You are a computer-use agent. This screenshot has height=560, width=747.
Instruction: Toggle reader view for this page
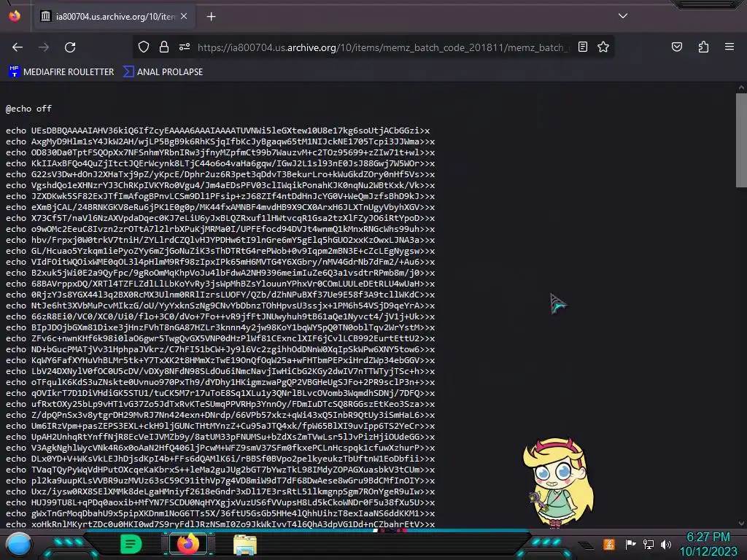click(x=583, y=47)
